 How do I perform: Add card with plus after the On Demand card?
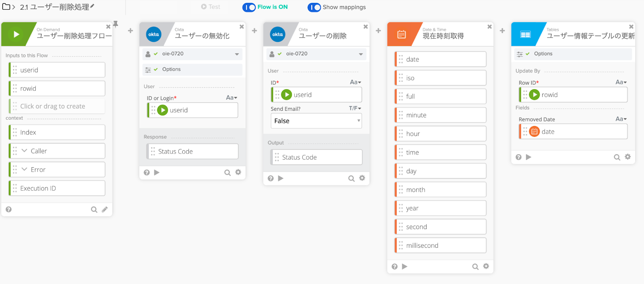[x=130, y=31]
